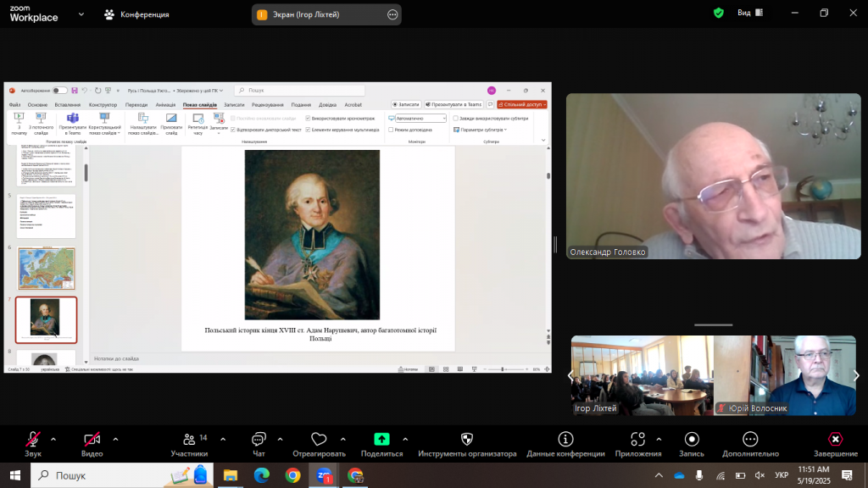Unmute microphone with the Звук icon
The image size is (868, 488).
coord(33,439)
